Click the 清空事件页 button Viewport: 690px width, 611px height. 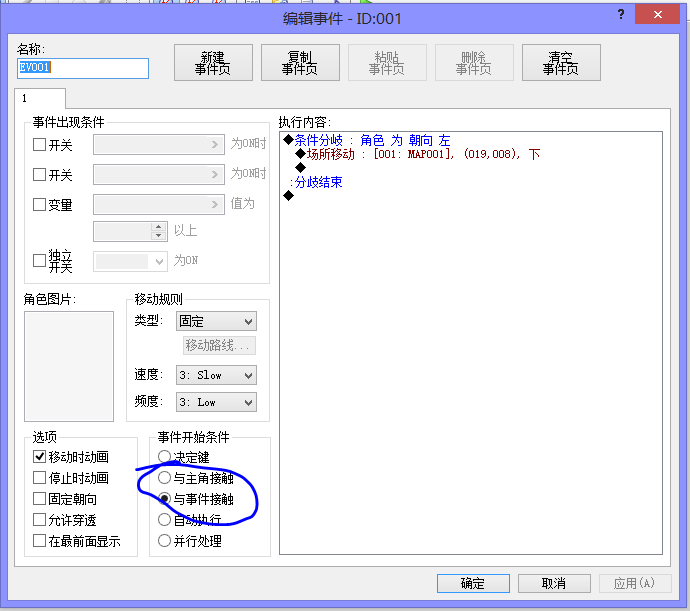pyautogui.click(x=561, y=63)
